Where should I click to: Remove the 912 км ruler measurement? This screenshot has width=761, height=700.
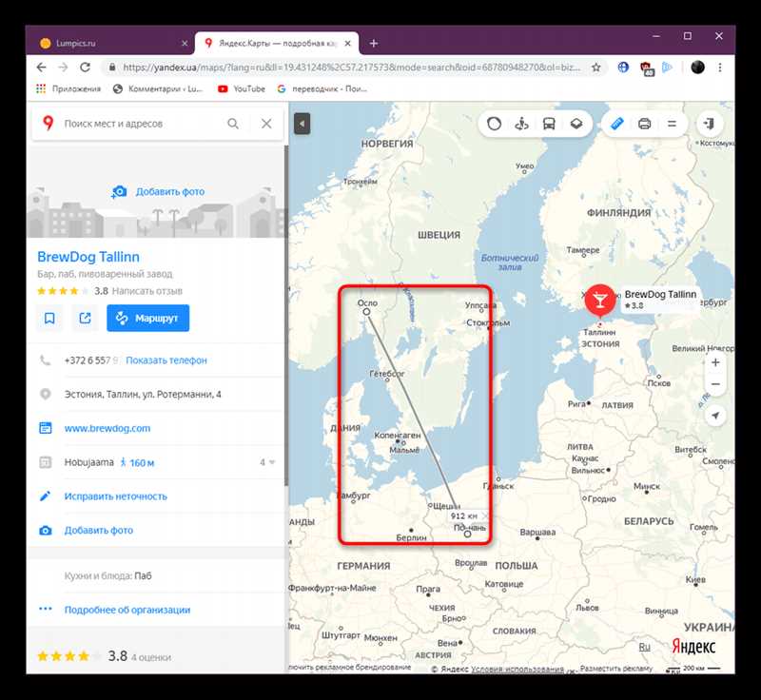[x=485, y=515]
